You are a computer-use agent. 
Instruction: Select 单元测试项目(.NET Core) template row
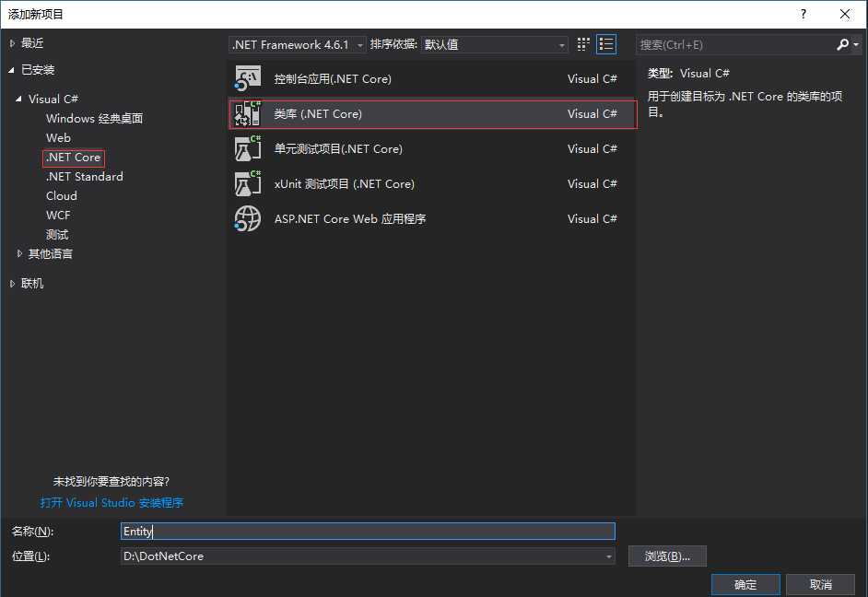tap(432, 148)
